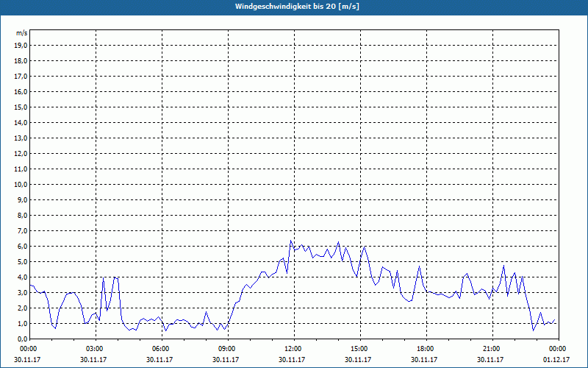Screen dimensions: 588x368
Task: Click the 15,0 y-axis value
Action: tap(21, 107)
